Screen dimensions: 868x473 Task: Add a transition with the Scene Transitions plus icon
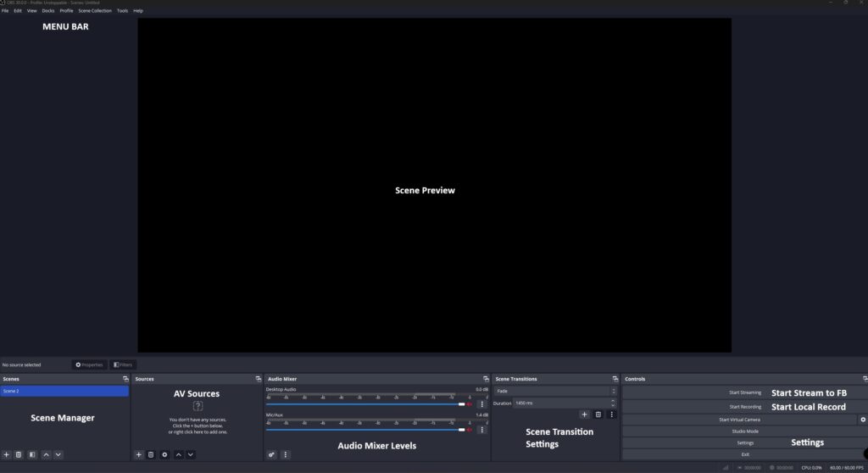click(584, 415)
